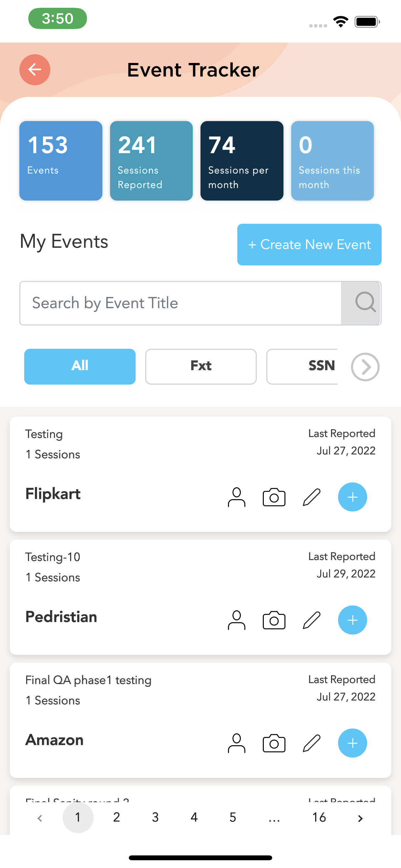This screenshot has width=401, height=868.
Task: Tap the back arrow button
Action: (x=35, y=70)
